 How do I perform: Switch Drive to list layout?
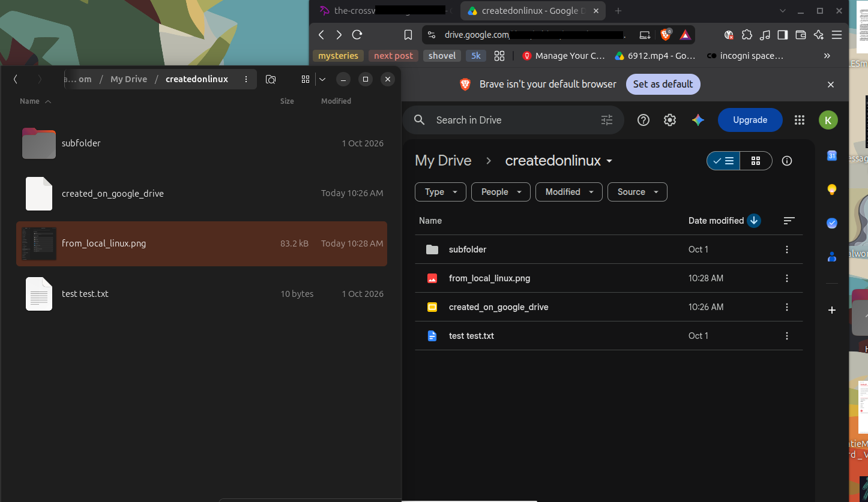tap(723, 161)
